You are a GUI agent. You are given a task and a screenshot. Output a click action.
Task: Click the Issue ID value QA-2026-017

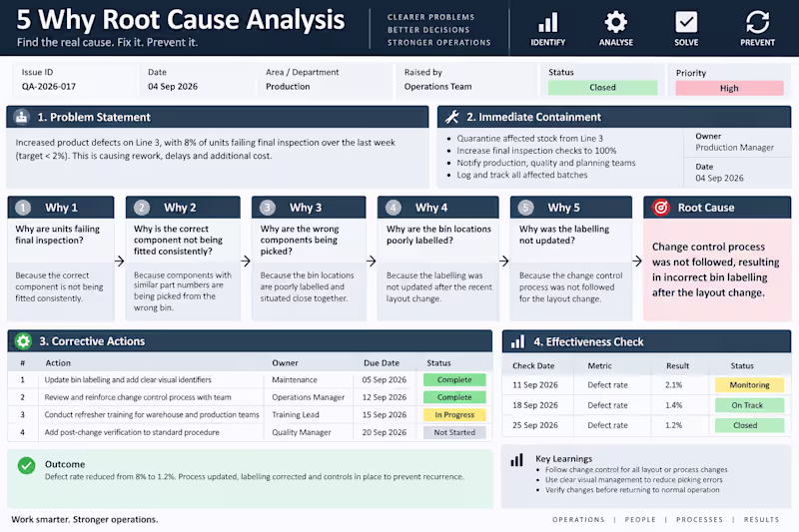click(x=48, y=87)
